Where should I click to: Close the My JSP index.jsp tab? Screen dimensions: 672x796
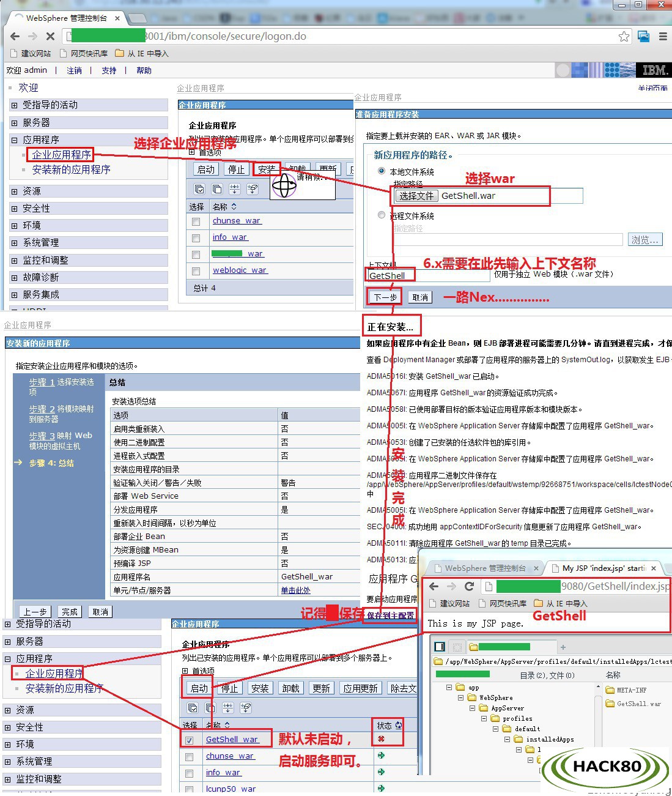(x=654, y=568)
